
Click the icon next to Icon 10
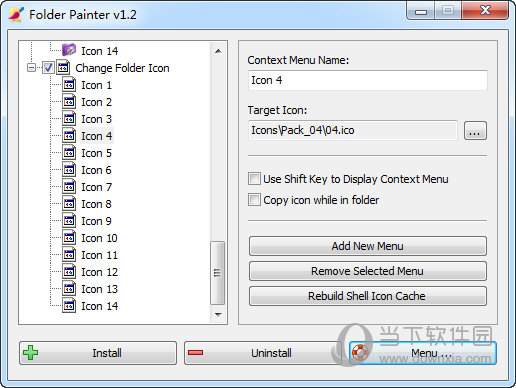[69, 238]
